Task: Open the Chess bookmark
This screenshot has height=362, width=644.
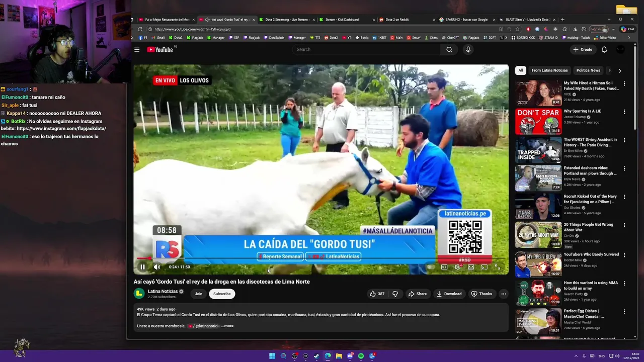Action: [x=431, y=38]
